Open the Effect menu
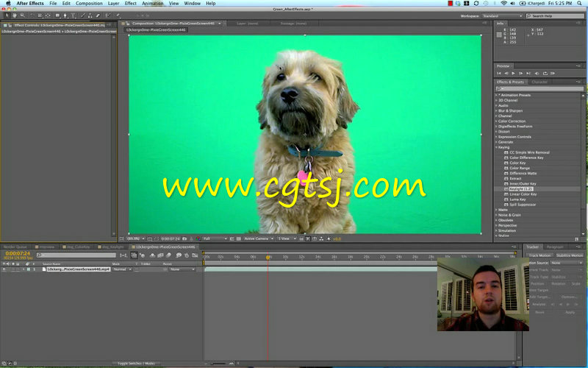This screenshot has height=368, width=588. (131, 4)
